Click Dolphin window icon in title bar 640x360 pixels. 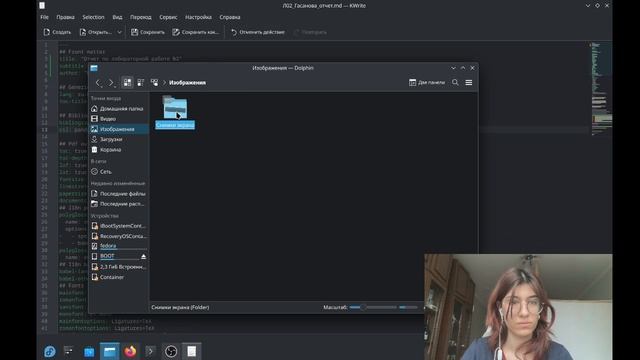click(x=94, y=68)
